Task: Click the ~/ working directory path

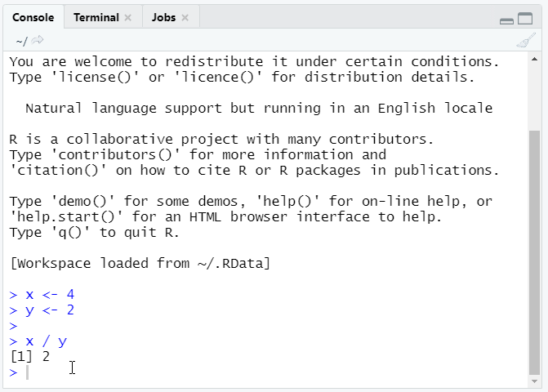Action: point(21,41)
